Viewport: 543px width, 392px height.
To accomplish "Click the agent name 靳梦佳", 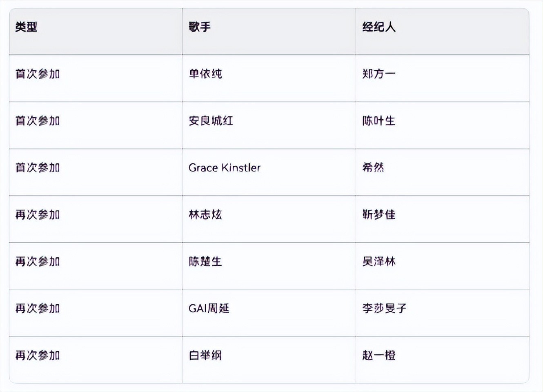I will click(378, 215).
